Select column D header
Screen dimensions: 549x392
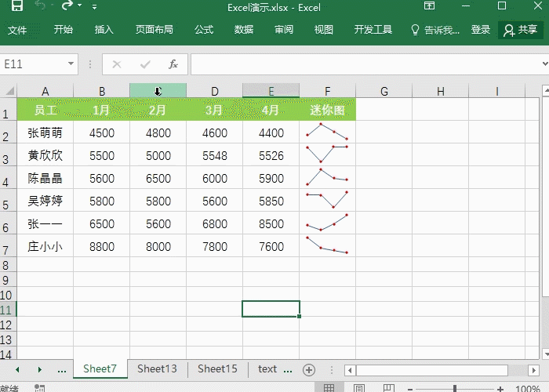coord(215,91)
